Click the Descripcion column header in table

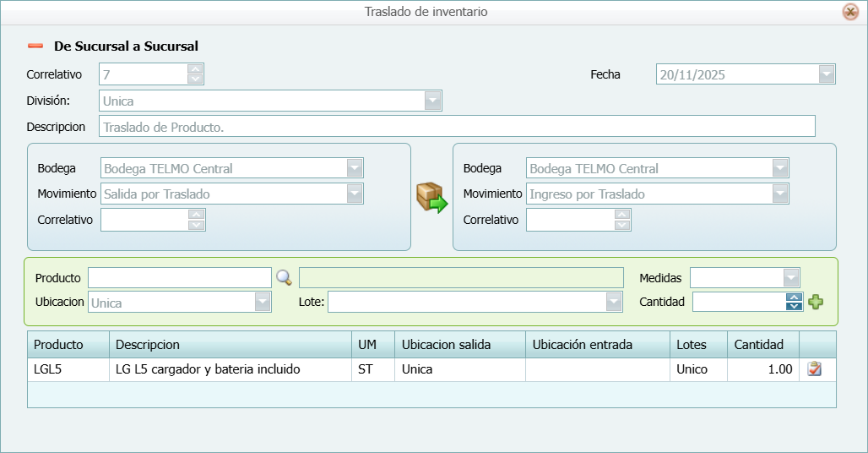[231, 345]
